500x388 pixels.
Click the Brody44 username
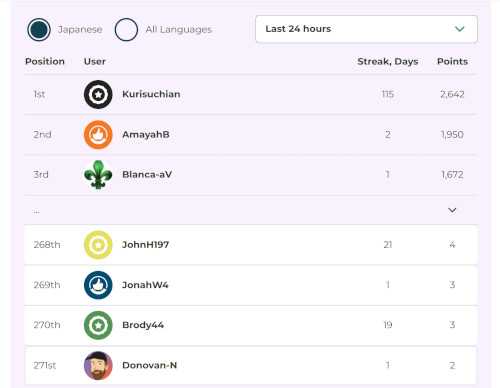coord(143,325)
